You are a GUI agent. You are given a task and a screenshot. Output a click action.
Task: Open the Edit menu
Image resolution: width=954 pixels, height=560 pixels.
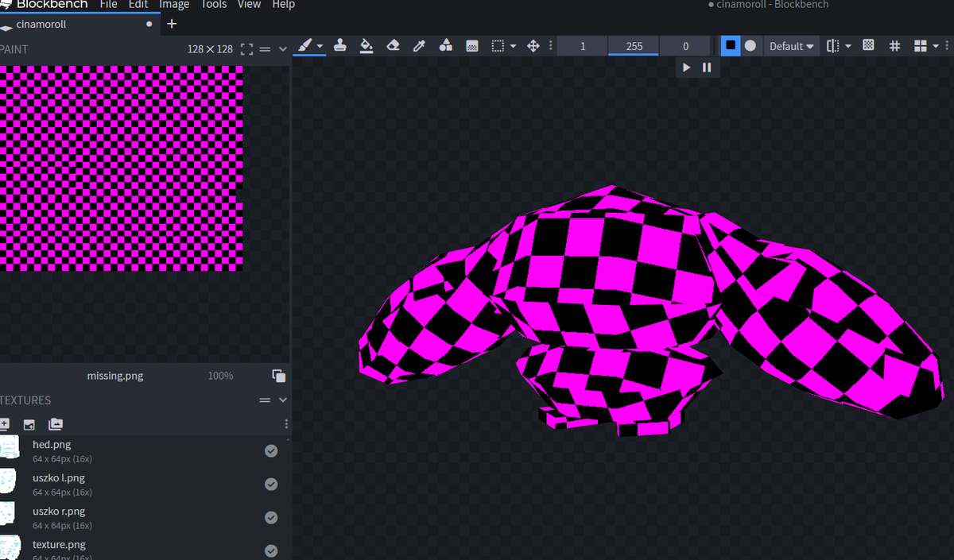coord(138,4)
